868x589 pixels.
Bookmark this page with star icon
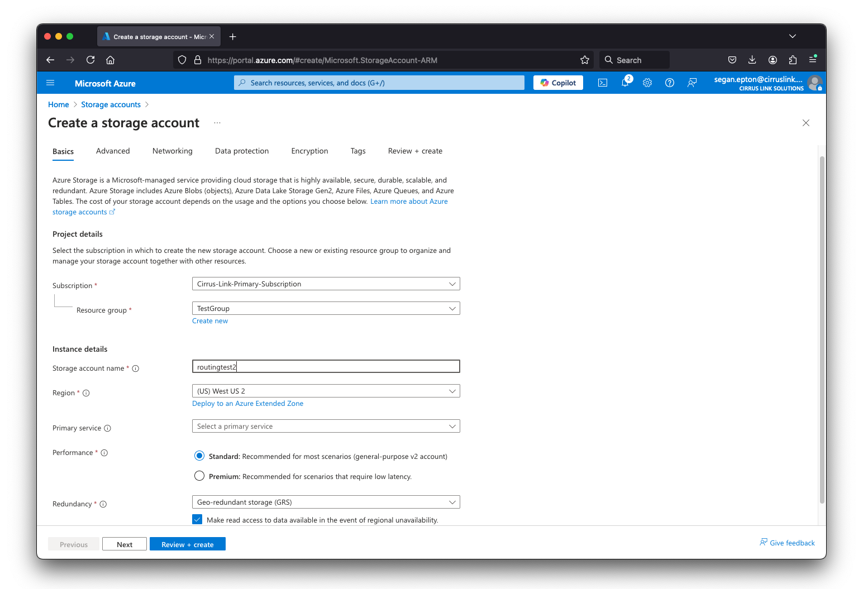point(585,60)
